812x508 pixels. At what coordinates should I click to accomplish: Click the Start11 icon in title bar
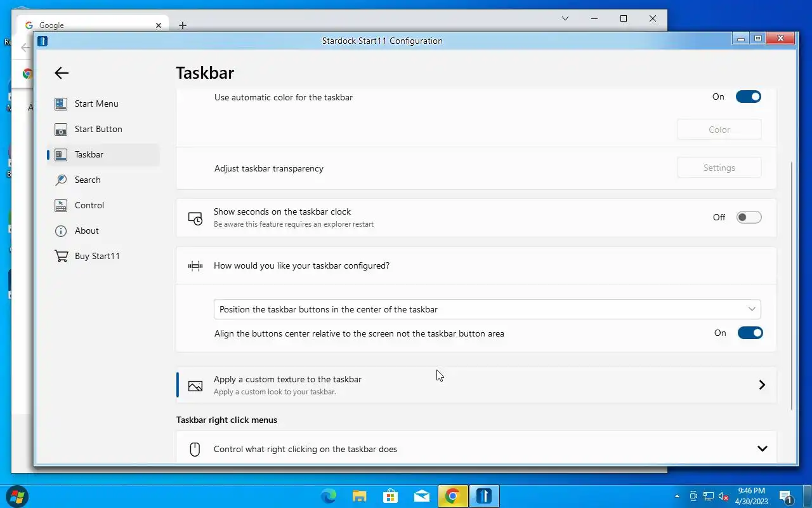click(x=43, y=41)
